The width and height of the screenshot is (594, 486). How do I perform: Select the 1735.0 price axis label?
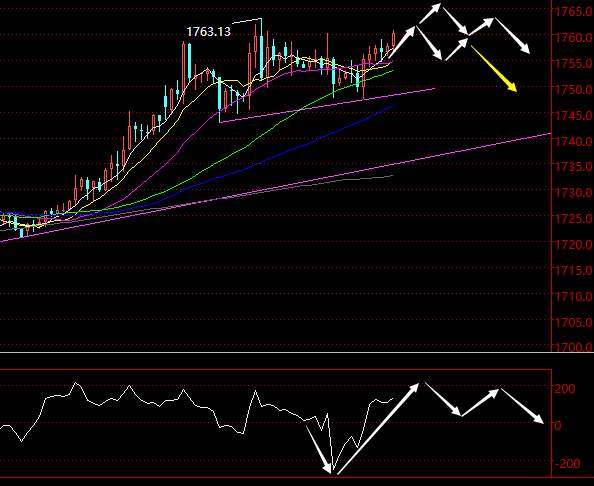point(574,167)
